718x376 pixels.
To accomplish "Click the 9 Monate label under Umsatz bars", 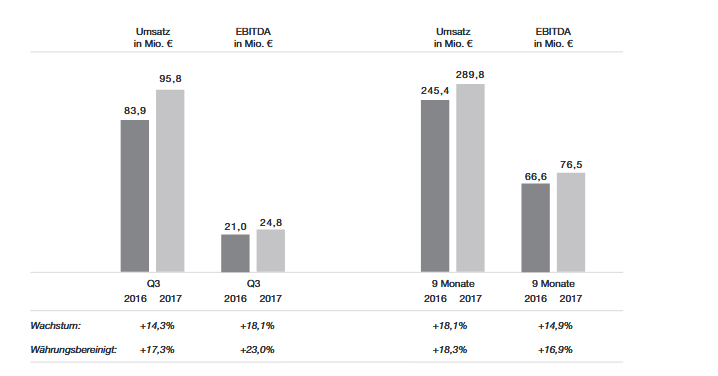I will click(x=453, y=283).
